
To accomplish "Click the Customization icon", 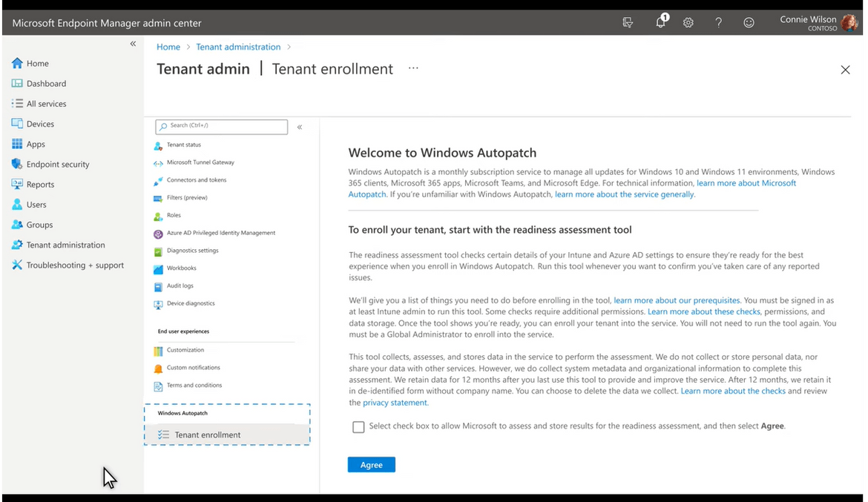I will click(x=158, y=351).
